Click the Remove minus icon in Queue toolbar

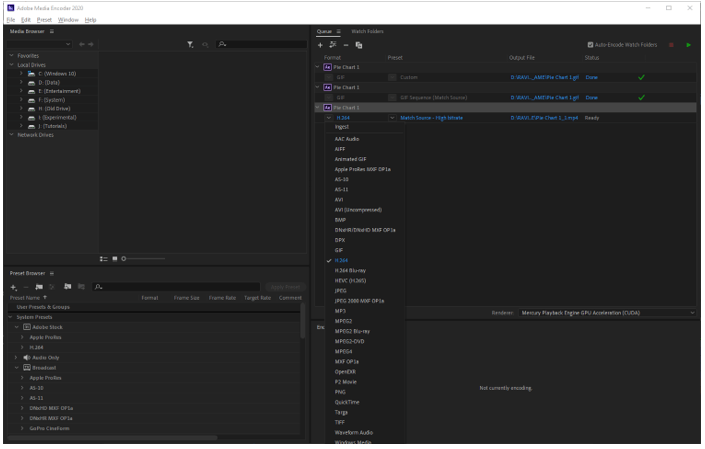pos(346,45)
